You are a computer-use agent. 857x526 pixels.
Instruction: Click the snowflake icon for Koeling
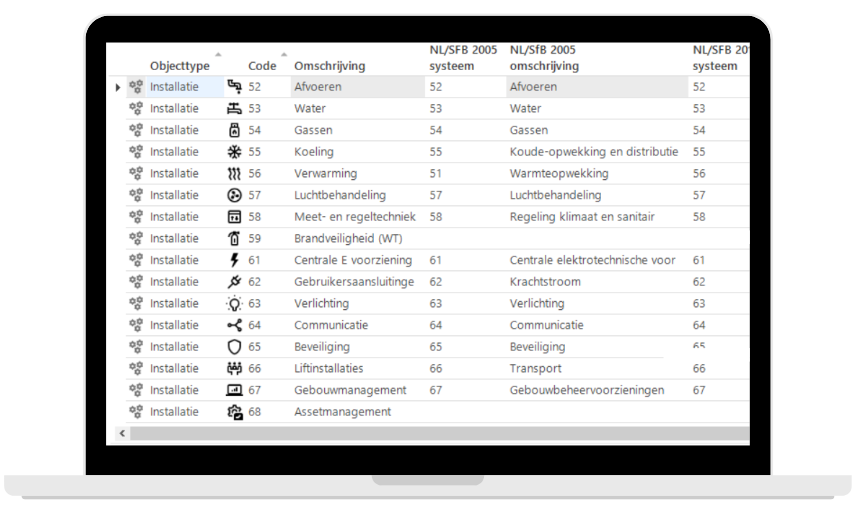[x=235, y=152]
